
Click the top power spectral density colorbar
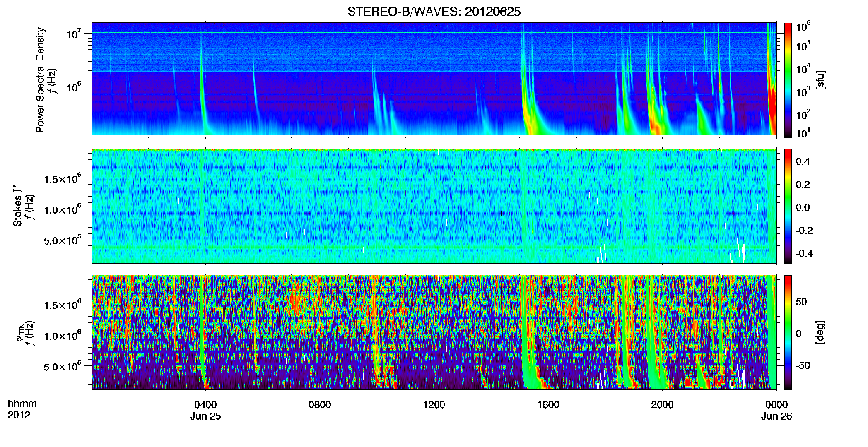[x=788, y=80]
